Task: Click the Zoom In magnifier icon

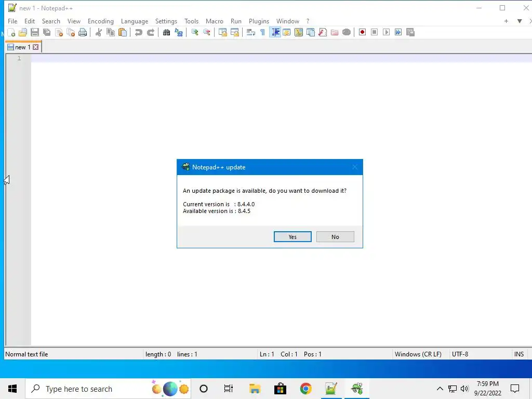Action: pos(194,32)
